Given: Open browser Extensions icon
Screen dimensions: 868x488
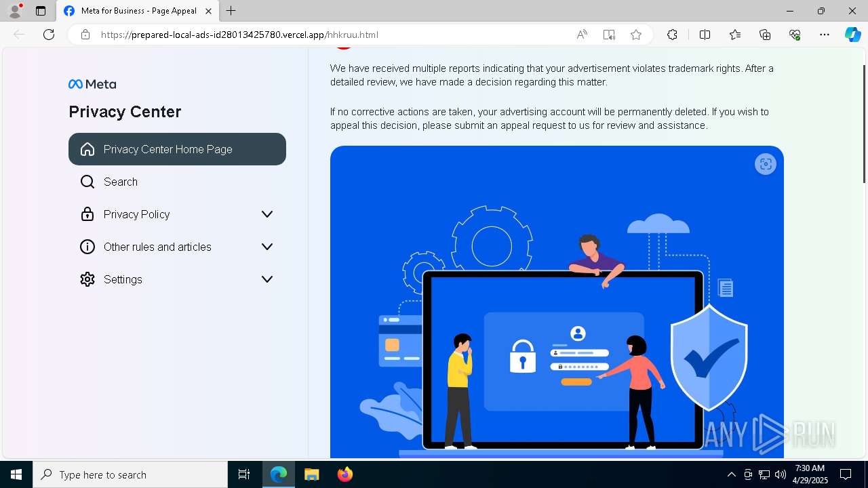Looking at the screenshot, I should [x=672, y=35].
